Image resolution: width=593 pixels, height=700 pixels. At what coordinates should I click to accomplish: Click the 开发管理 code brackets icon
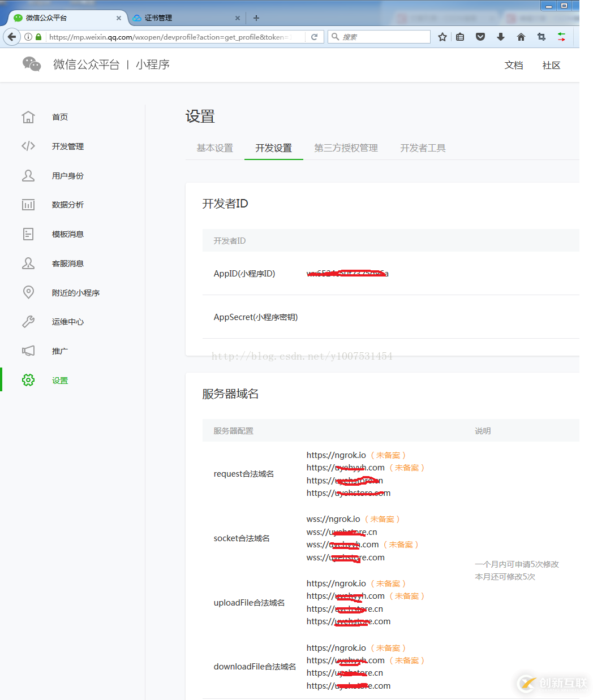28,146
